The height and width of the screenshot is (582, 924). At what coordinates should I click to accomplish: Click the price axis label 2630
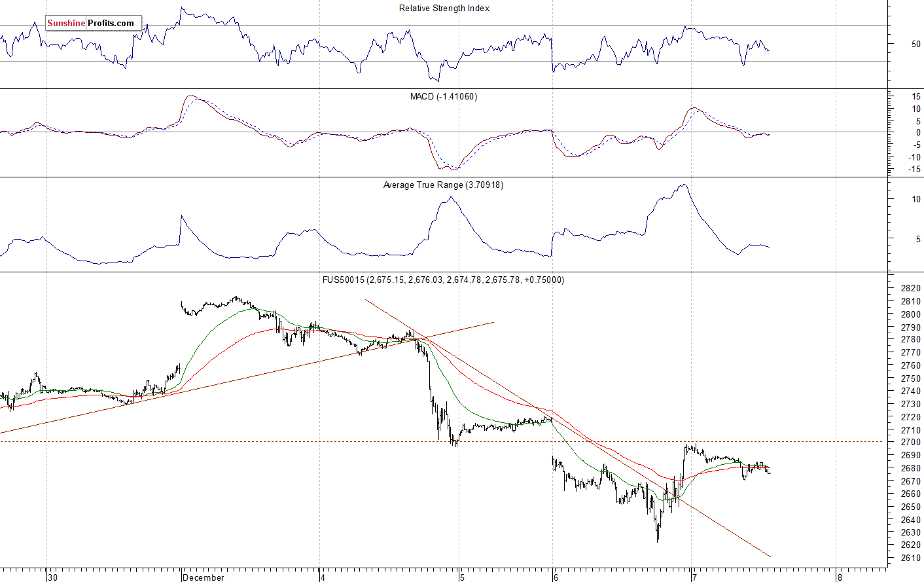click(911, 533)
